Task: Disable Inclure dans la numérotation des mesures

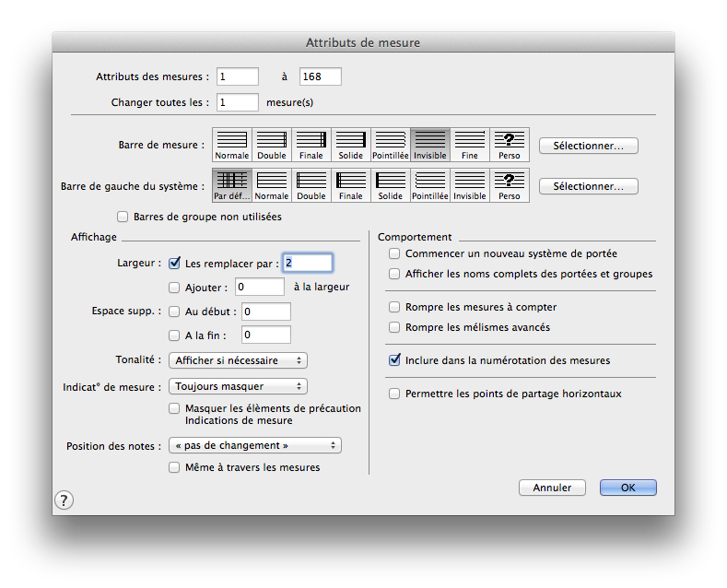Action: [394, 360]
